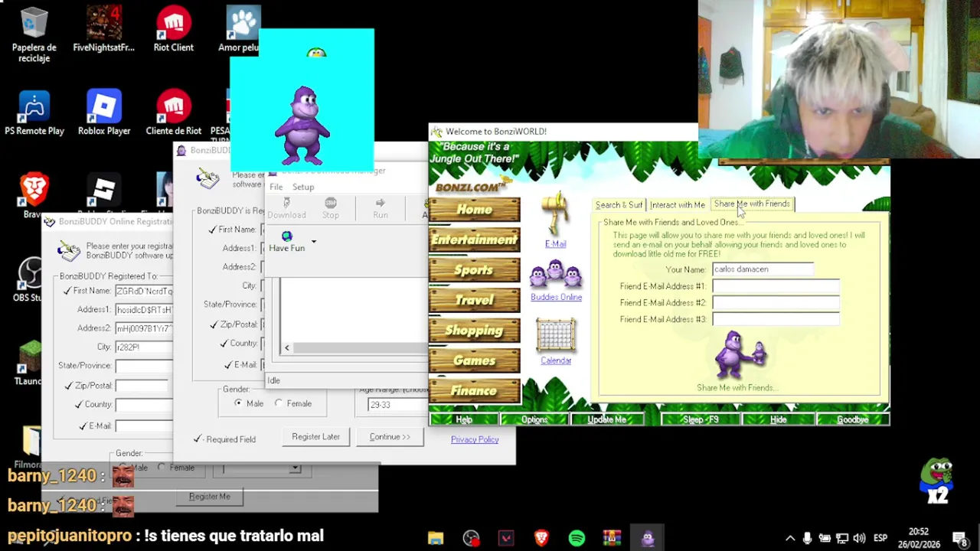Click the Have Fun globe icon
Image resolution: width=980 pixels, height=551 pixels.
[x=286, y=236]
